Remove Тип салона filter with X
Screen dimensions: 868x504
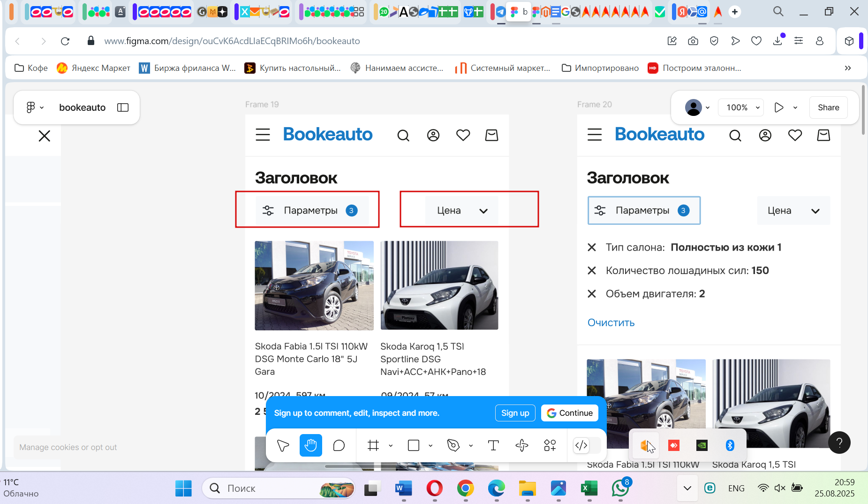click(x=592, y=247)
